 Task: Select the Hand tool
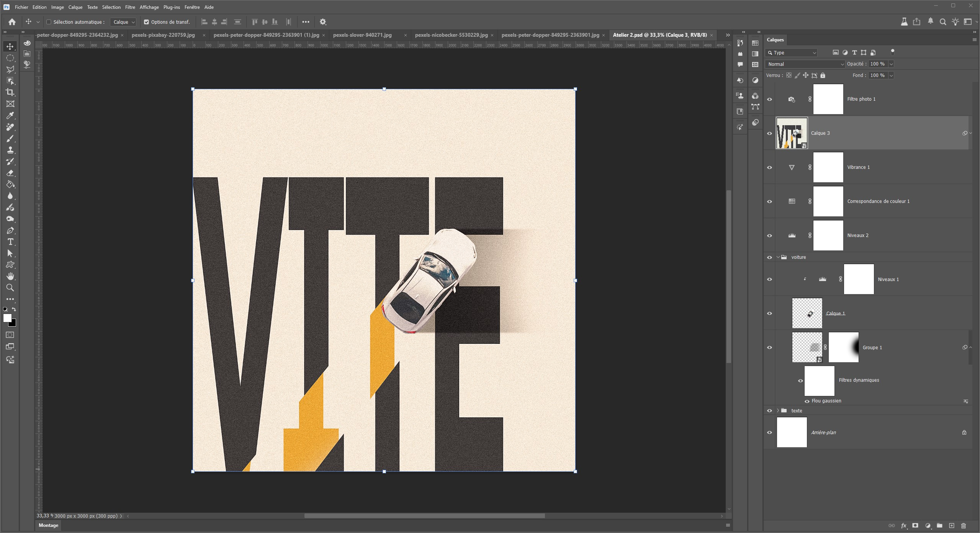pyautogui.click(x=10, y=276)
